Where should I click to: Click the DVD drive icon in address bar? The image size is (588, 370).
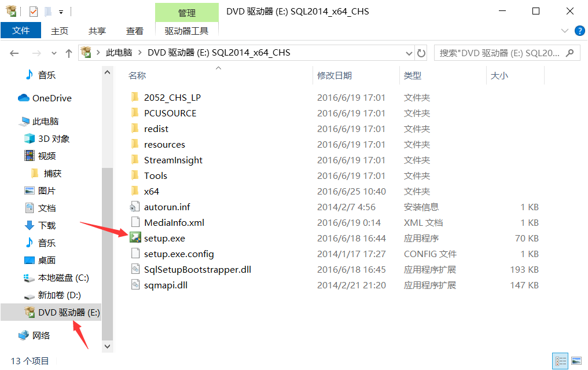point(86,52)
